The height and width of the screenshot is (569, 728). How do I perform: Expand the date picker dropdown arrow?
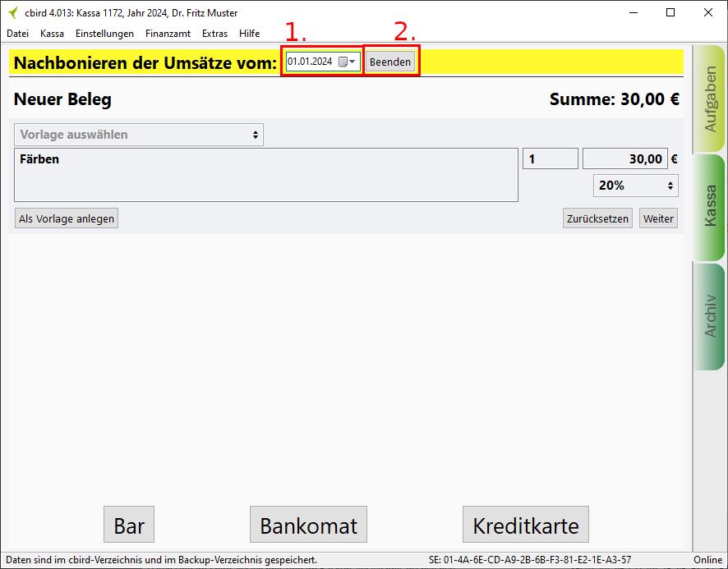pyautogui.click(x=353, y=62)
